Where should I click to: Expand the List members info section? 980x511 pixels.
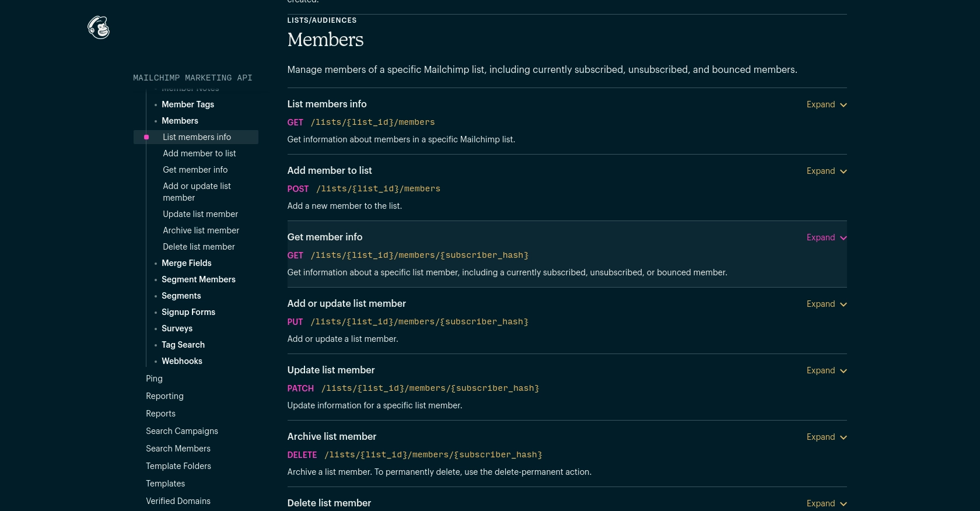pyautogui.click(x=827, y=104)
